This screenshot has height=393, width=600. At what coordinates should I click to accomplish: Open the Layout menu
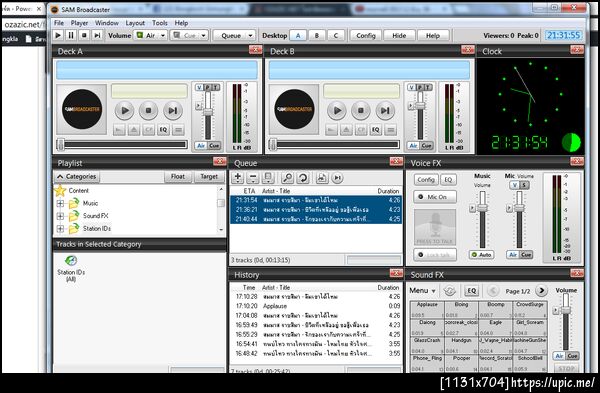tap(135, 23)
